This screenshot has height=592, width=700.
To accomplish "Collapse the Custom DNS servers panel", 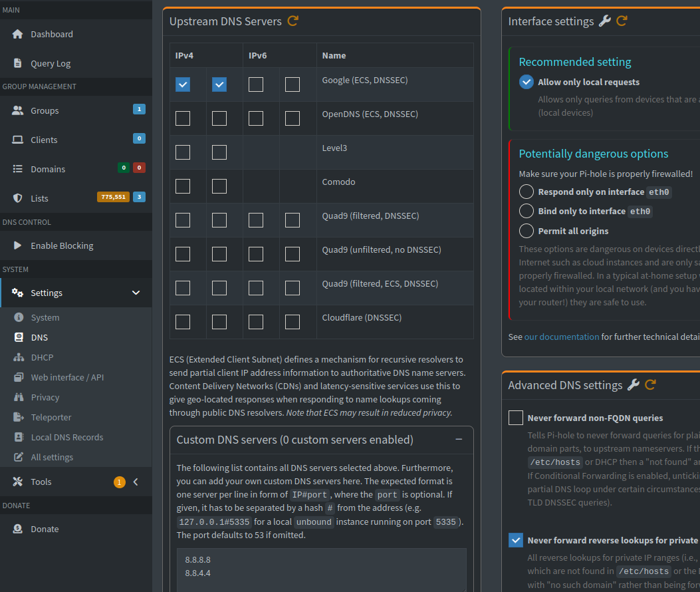I will pos(459,439).
